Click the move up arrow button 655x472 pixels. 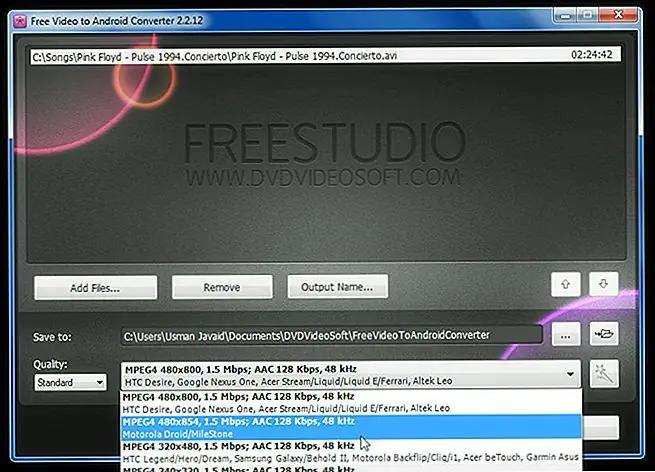click(566, 285)
